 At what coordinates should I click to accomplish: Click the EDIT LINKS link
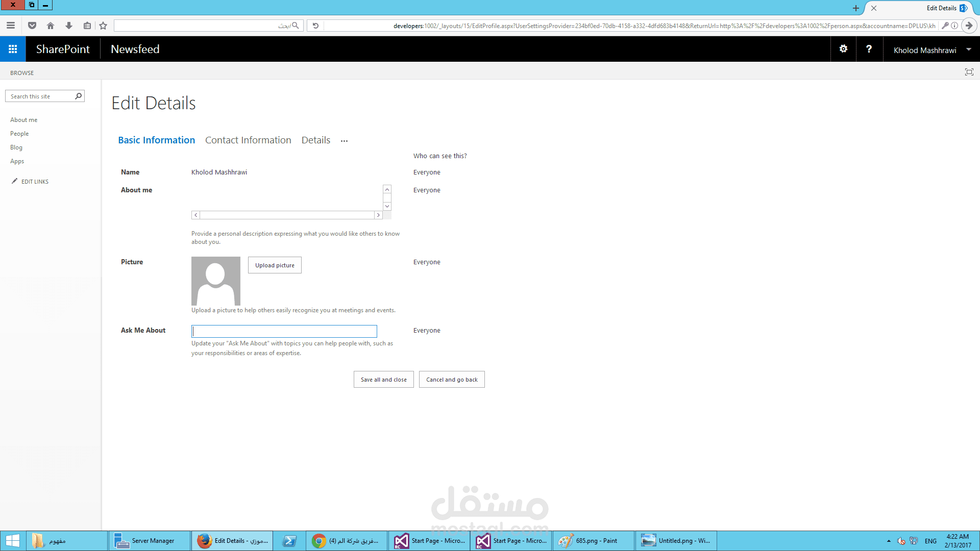click(35, 182)
